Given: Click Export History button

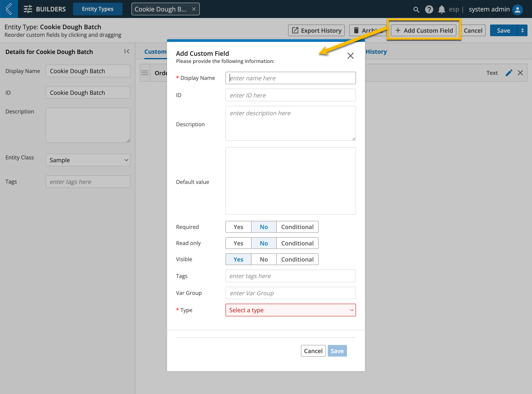Looking at the screenshot, I should [316, 30].
